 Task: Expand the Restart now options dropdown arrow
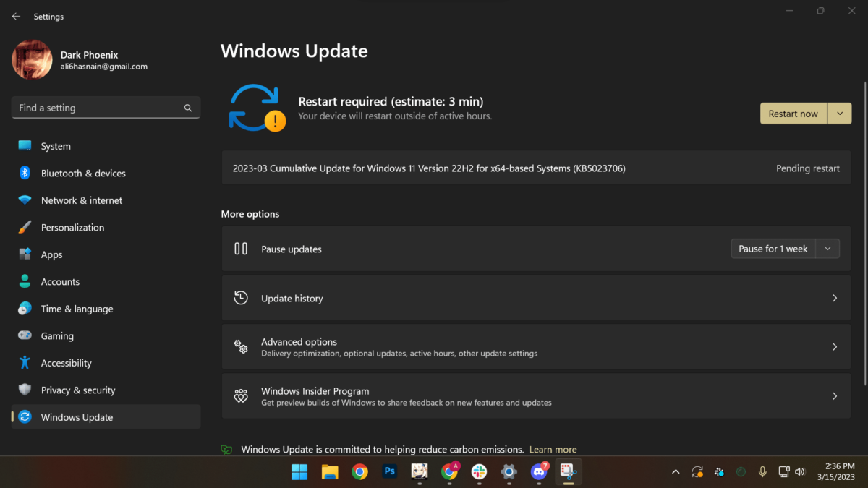[839, 114]
